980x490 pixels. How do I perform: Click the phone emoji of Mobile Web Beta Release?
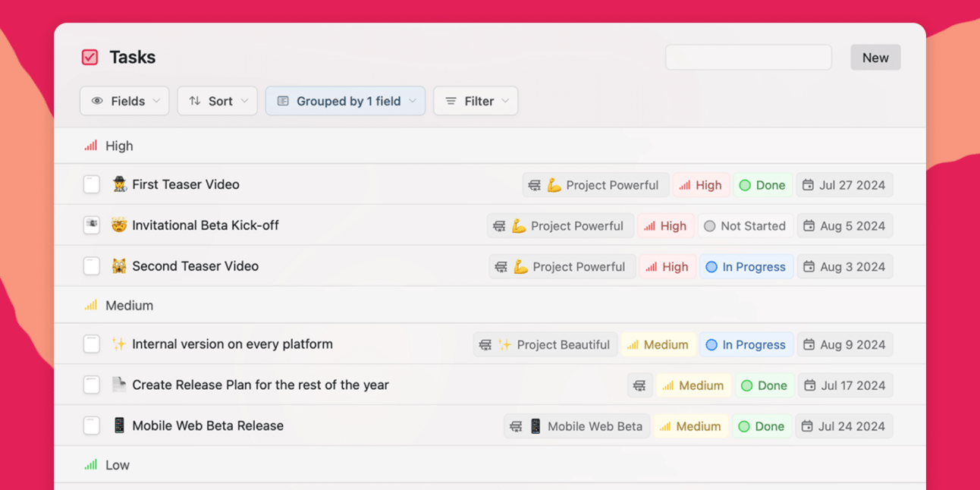pyautogui.click(x=119, y=426)
